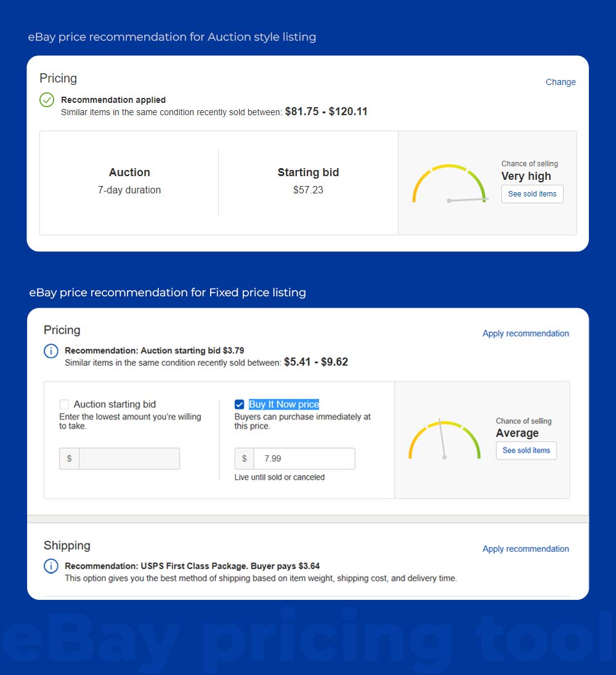Click info icon next to USPS First Class recommendation

(x=51, y=566)
